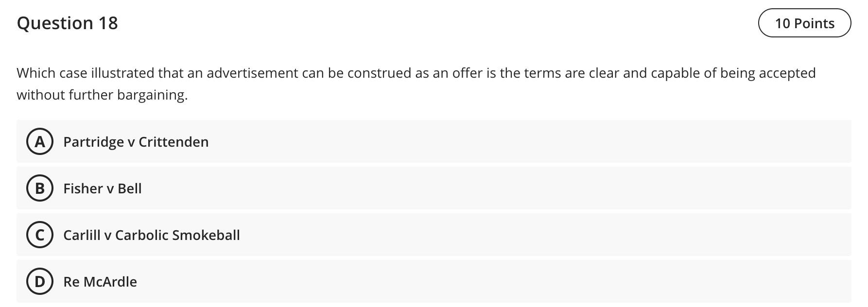868x307 pixels.
Task: Click the B marker beside Fisher v Bell
Action: tap(40, 188)
